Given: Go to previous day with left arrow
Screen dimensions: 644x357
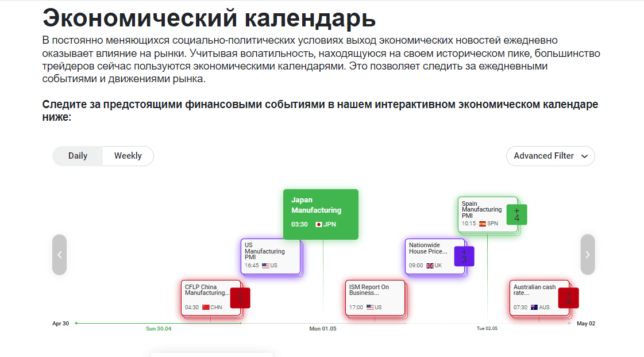Looking at the screenshot, I should pos(60,255).
